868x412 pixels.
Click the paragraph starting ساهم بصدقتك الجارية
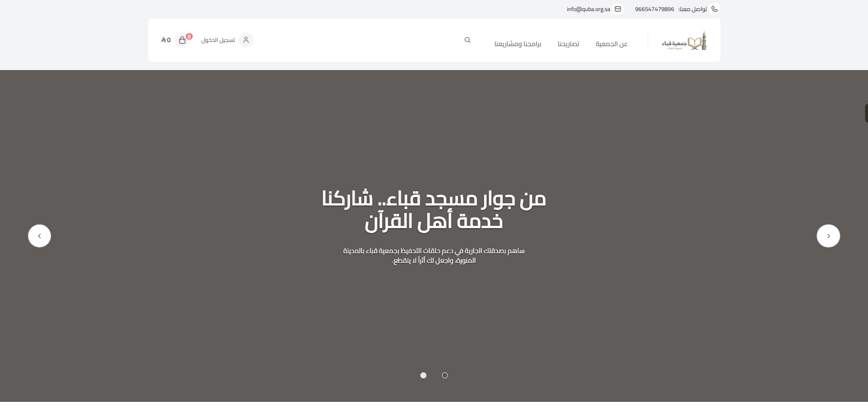pyautogui.click(x=434, y=256)
